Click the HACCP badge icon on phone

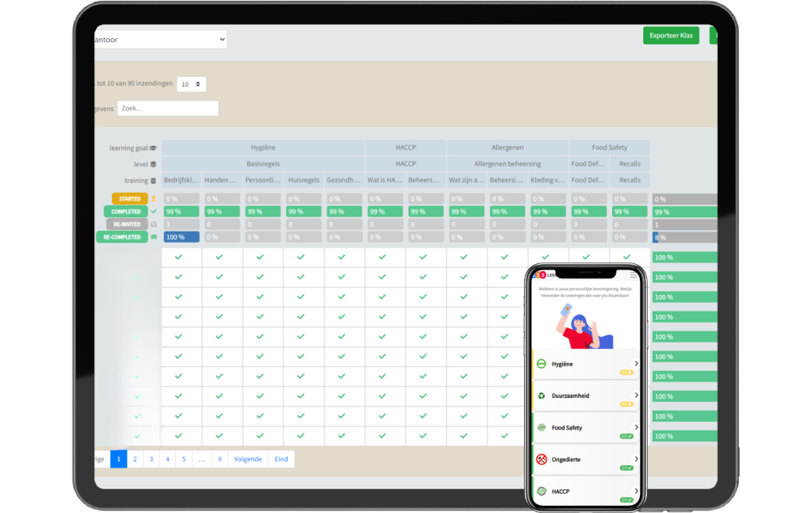click(x=541, y=492)
